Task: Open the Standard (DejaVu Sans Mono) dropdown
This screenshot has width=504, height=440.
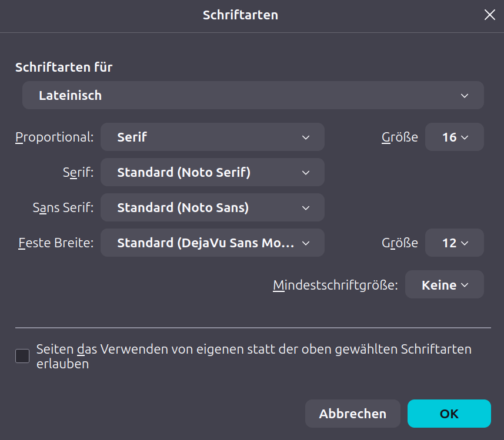Action: coord(212,243)
